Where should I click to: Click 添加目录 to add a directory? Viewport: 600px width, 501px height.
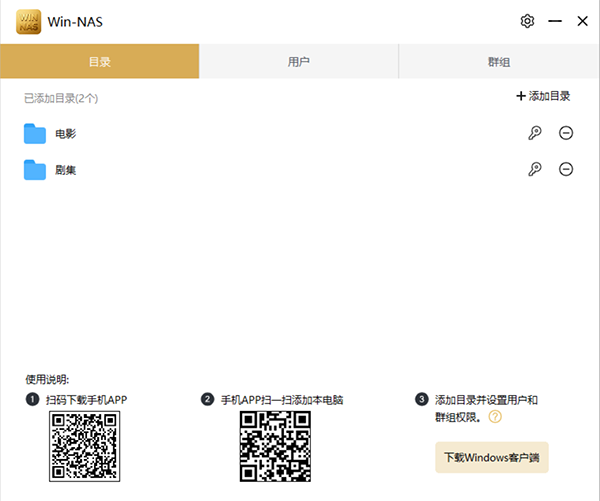tap(543, 96)
